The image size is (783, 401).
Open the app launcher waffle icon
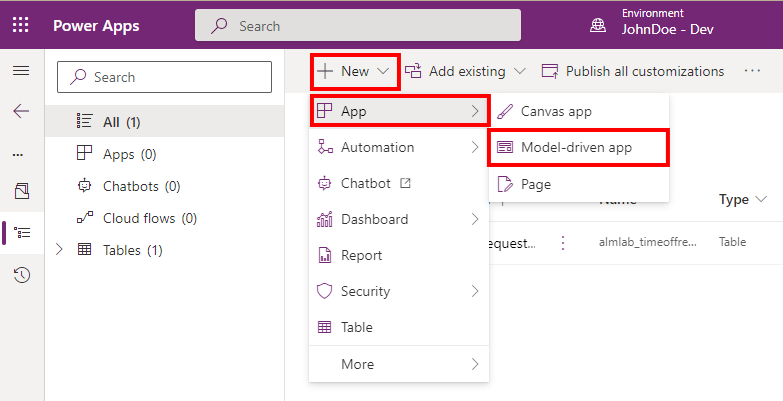click(20, 25)
